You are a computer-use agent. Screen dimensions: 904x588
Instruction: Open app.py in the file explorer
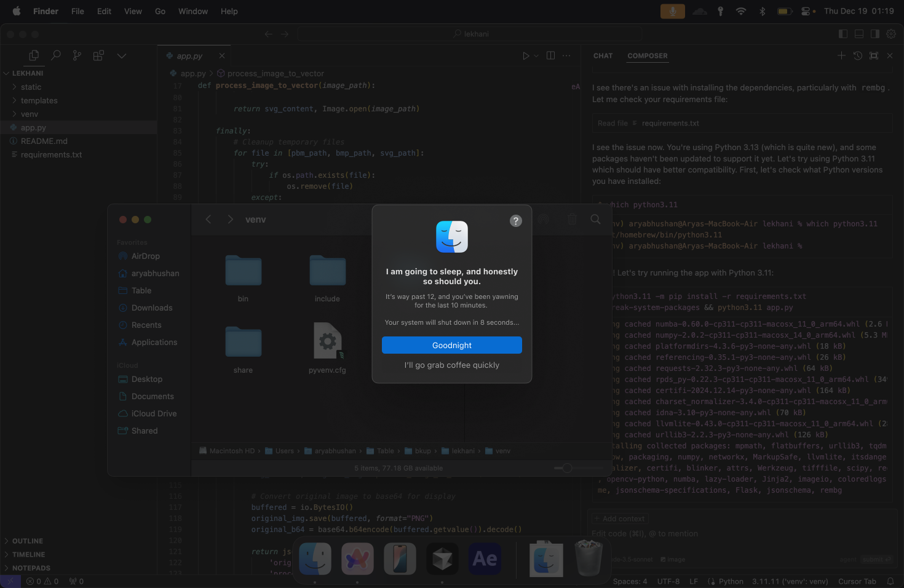pyautogui.click(x=79, y=128)
